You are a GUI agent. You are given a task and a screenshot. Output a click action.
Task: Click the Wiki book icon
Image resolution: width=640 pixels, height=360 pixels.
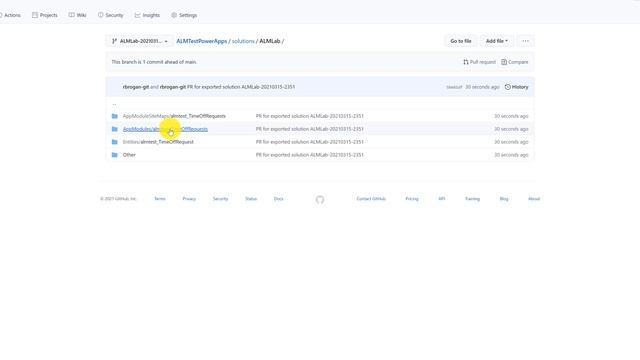click(71, 15)
